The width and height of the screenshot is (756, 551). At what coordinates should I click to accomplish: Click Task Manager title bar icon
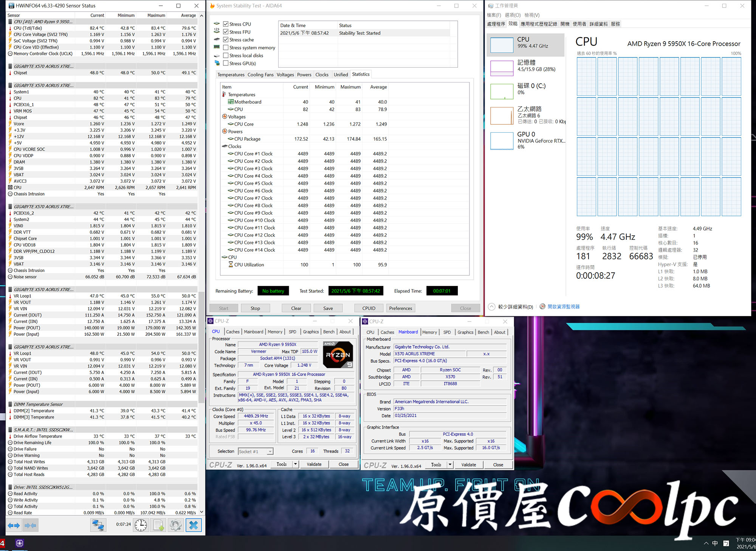click(491, 6)
